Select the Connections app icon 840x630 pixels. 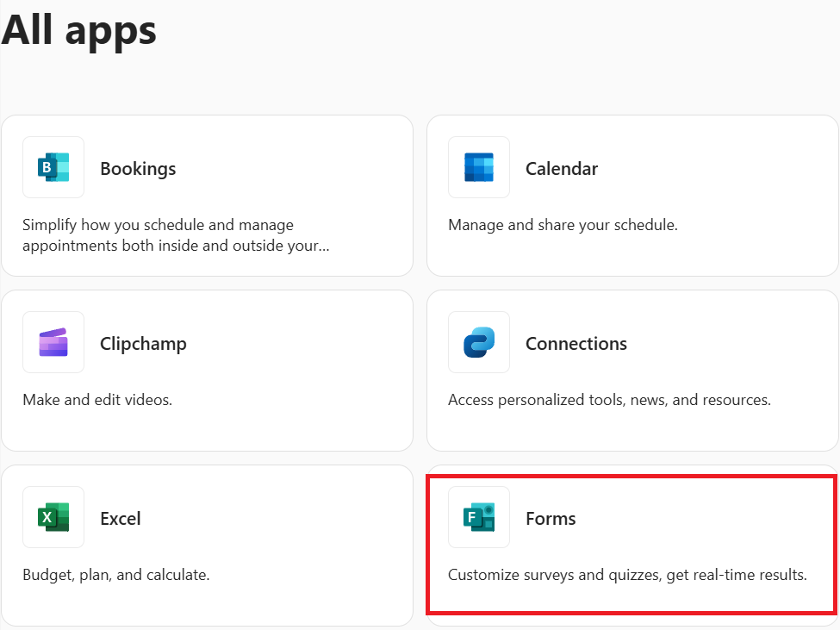click(479, 342)
